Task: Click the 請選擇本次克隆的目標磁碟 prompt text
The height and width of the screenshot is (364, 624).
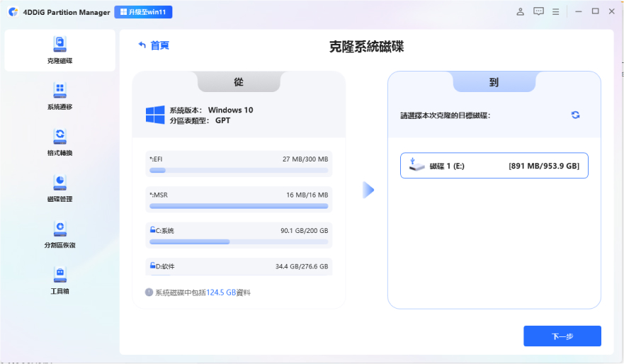Action: pos(446,115)
